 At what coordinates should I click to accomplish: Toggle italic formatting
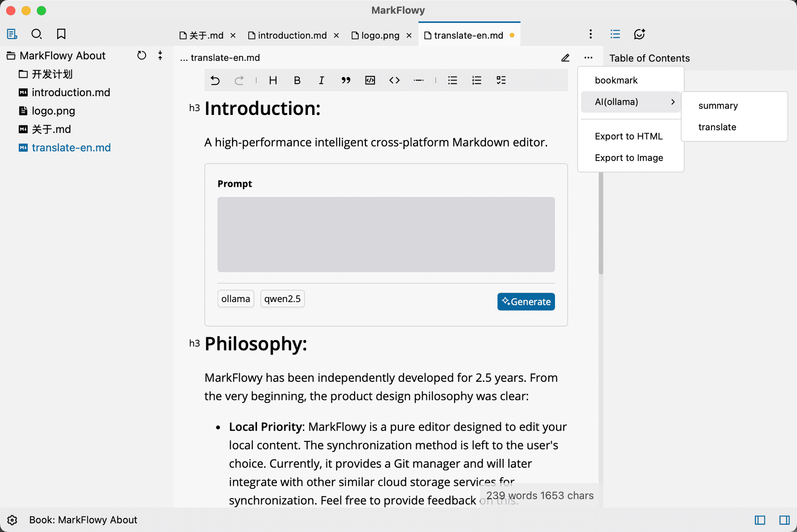(x=321, y=81)
